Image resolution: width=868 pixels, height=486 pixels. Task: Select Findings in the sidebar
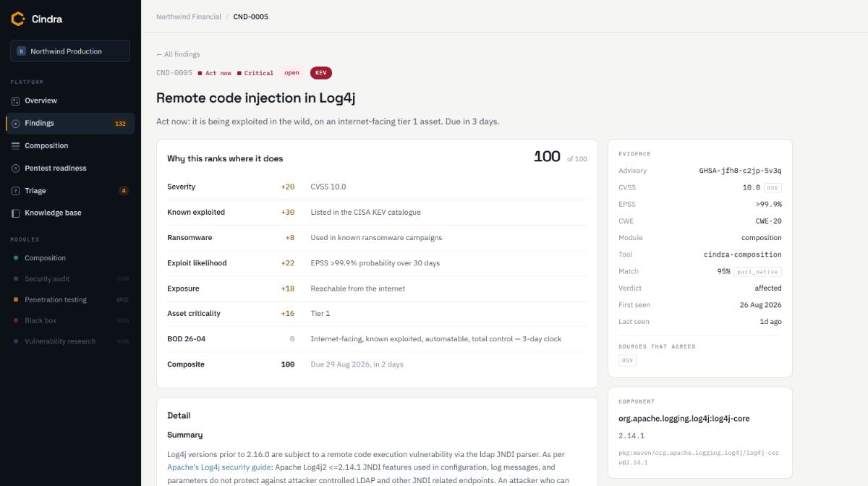click(70, 123)
